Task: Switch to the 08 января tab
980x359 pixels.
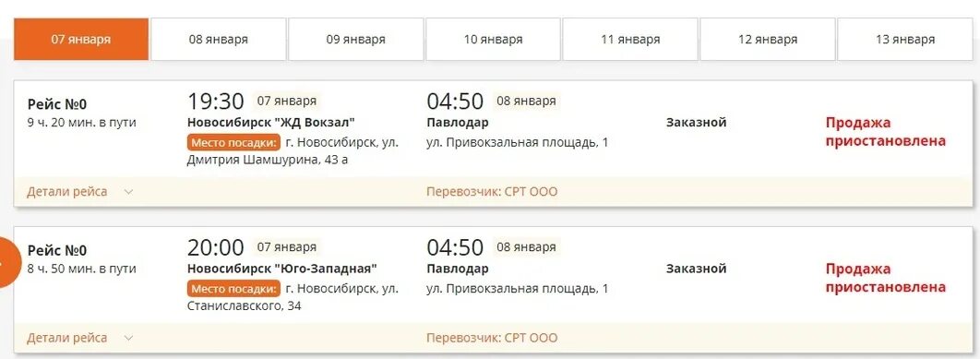Action: (219, 40)
